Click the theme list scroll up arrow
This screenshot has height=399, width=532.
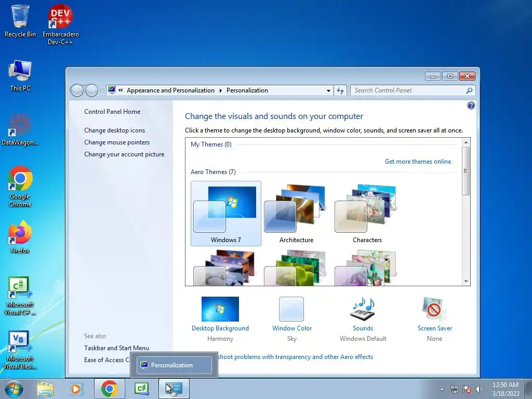point(466,142)
